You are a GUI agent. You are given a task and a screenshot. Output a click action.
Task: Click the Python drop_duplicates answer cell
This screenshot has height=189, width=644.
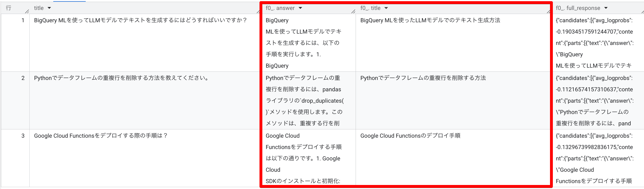coord(308,100)
